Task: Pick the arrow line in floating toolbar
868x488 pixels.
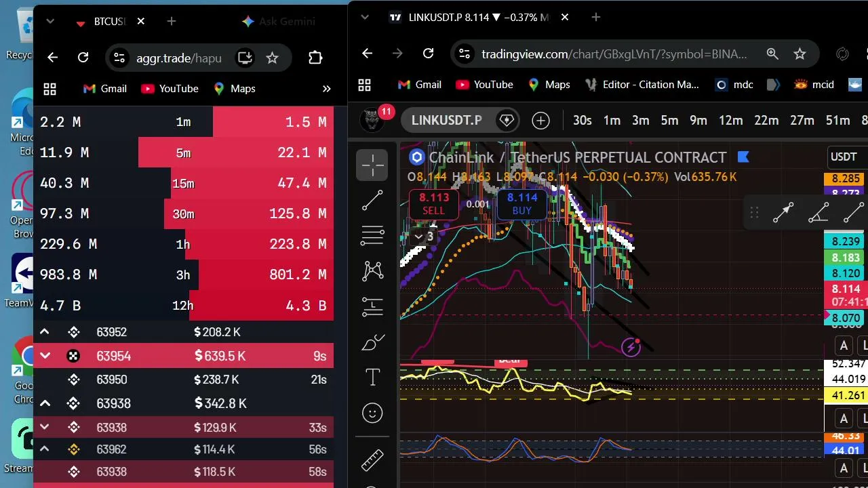Action: click(783, 213)
